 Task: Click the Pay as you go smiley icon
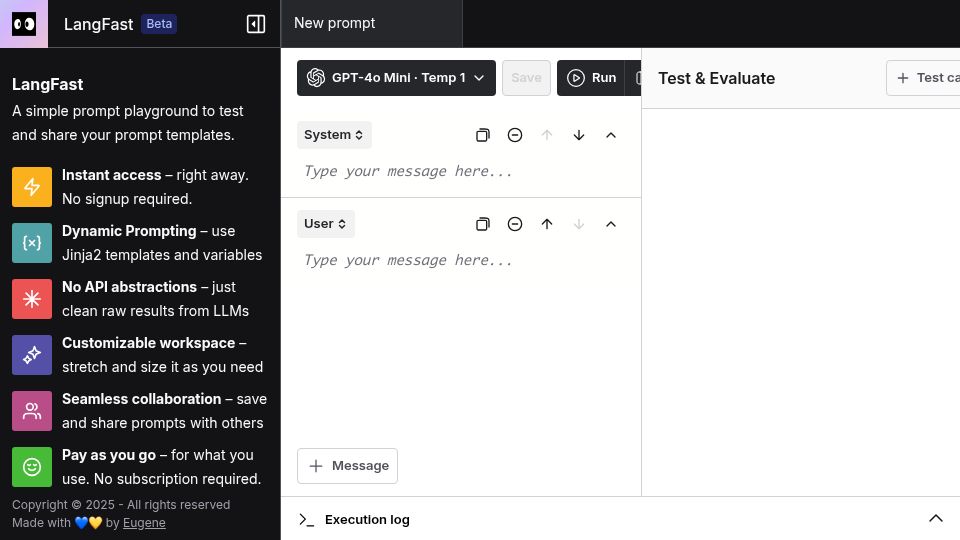pos(32,467)
